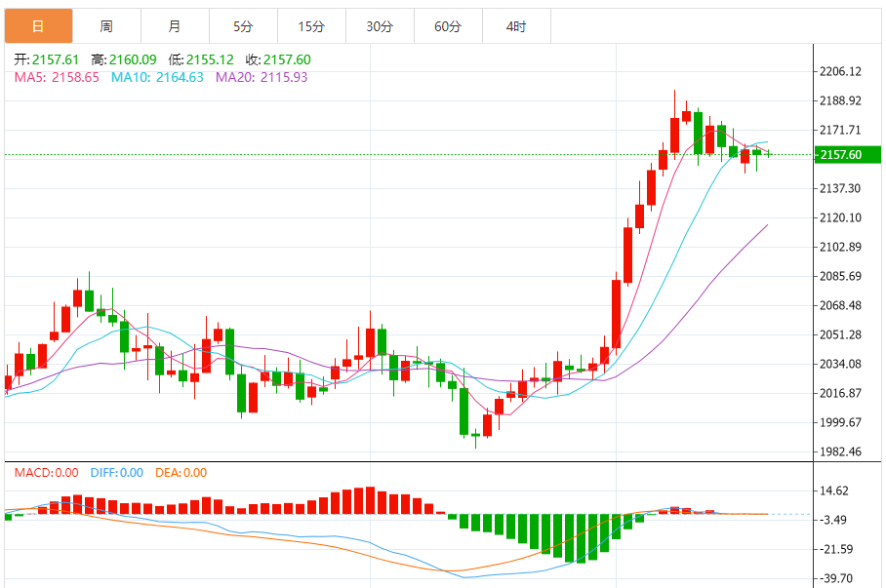This screenshot has width=886, height=588.
Task: Click the green 2157.60 current price tag
Action: pyautogui.click(x=848, y=155)
